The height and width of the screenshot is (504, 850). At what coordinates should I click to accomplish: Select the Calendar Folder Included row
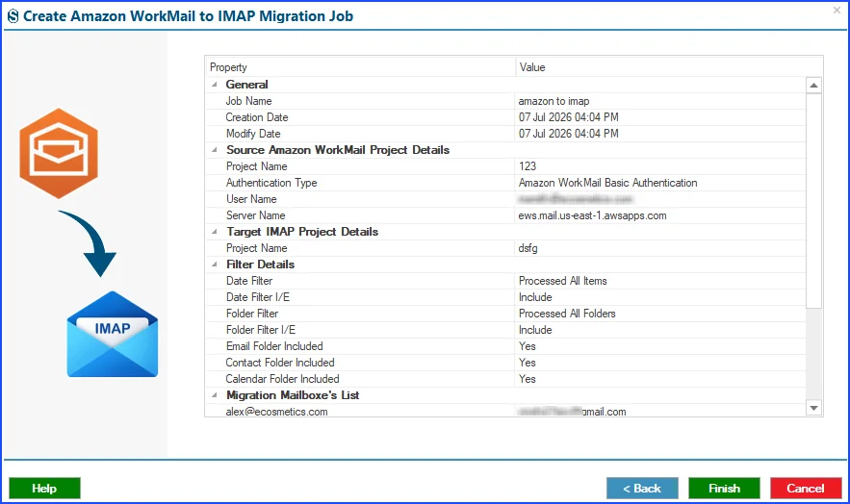505,379
